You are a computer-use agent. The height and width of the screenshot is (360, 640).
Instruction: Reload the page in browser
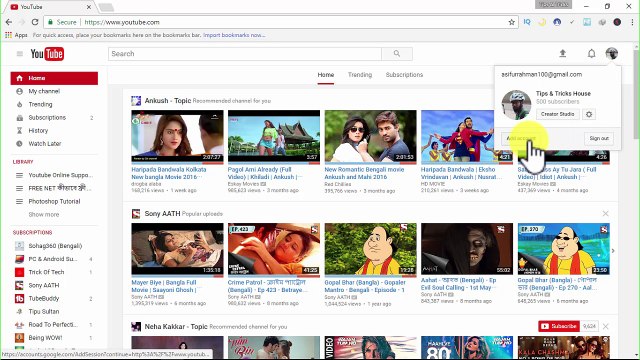pyautogui.click(x=35, y=22)
